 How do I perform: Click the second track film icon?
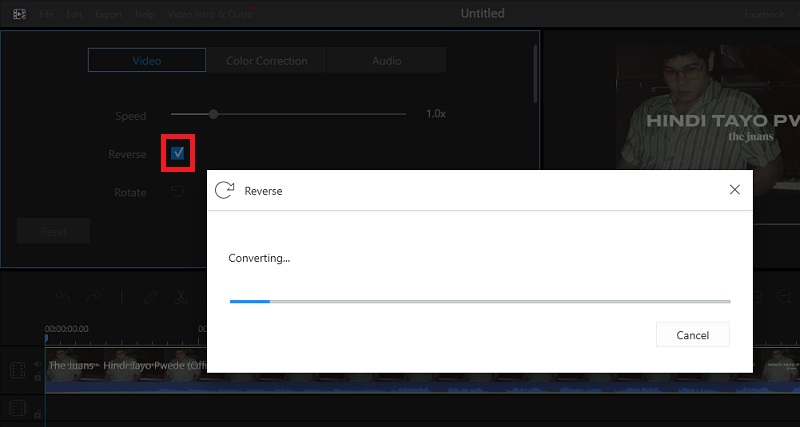pos(17,408)
